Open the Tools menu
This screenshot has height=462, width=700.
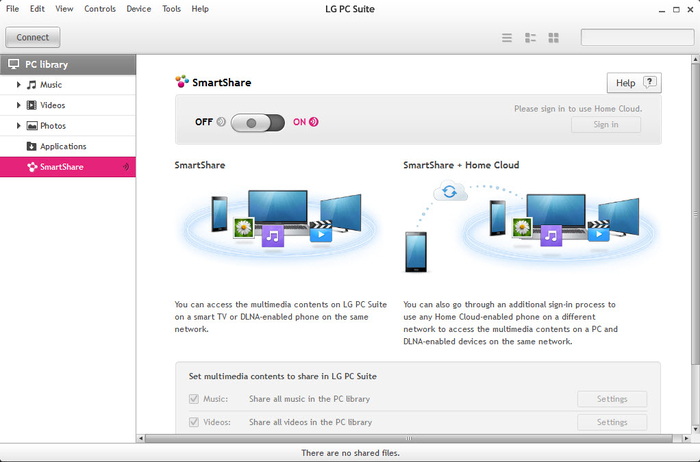(171, 8)
